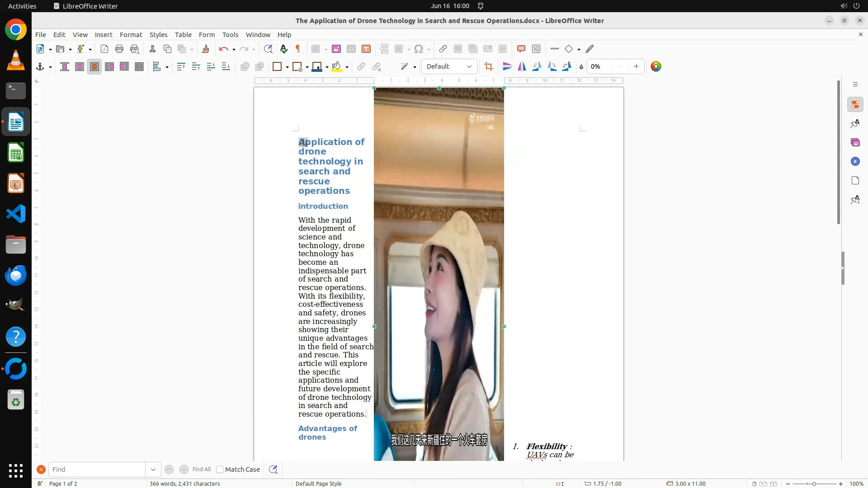The image size is (868, 488).
Task: Expand the Find history dropdown
Action: pos(153,469)
